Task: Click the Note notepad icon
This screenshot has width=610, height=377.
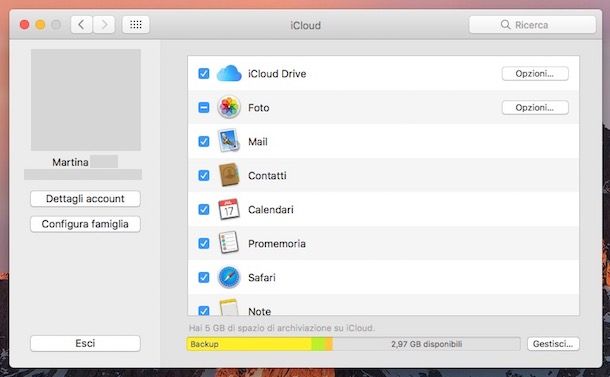Action: 229,307
